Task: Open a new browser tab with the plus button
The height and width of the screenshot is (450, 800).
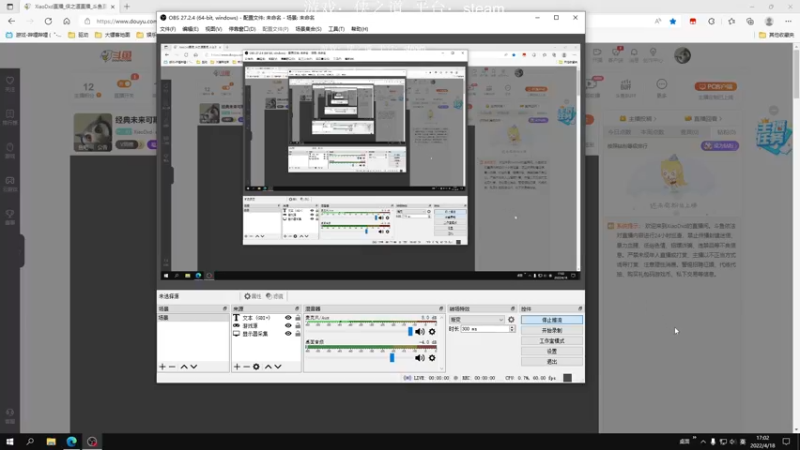Action: pyautogui.click(x=127, y=7)
